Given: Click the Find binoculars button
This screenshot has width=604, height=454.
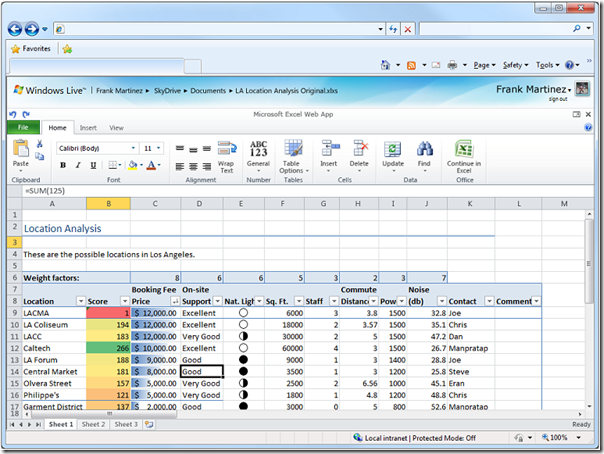Looking at the screenshot, I should 424,156.
